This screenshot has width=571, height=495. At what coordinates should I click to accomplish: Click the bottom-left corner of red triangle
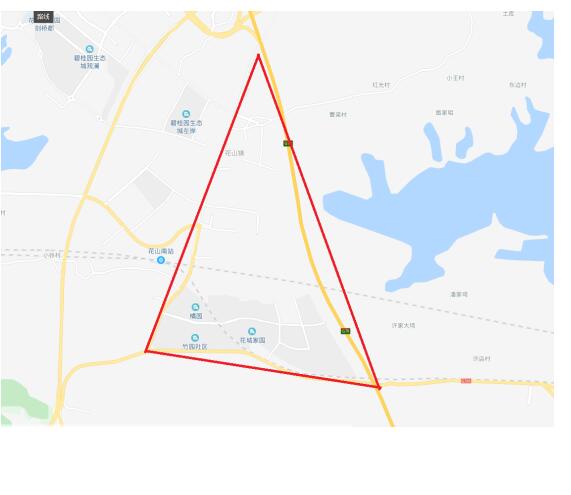146,351
